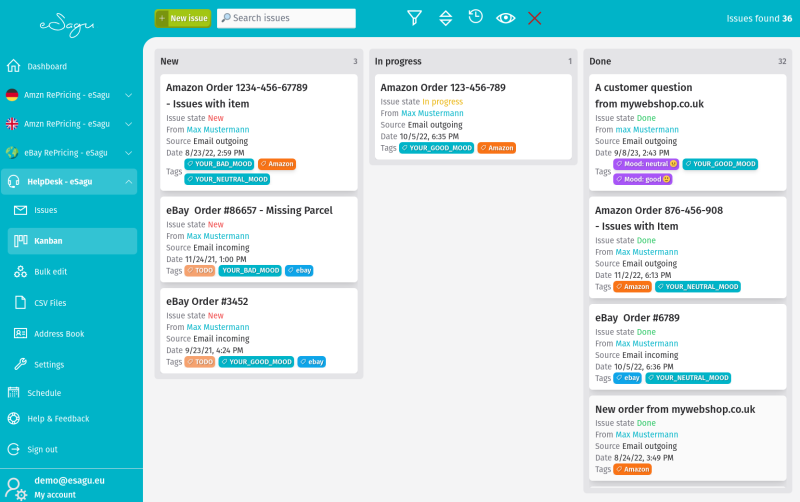800x502 pixels.
Task: Expand eBay RePricing chevron
Action: (129, 153)
